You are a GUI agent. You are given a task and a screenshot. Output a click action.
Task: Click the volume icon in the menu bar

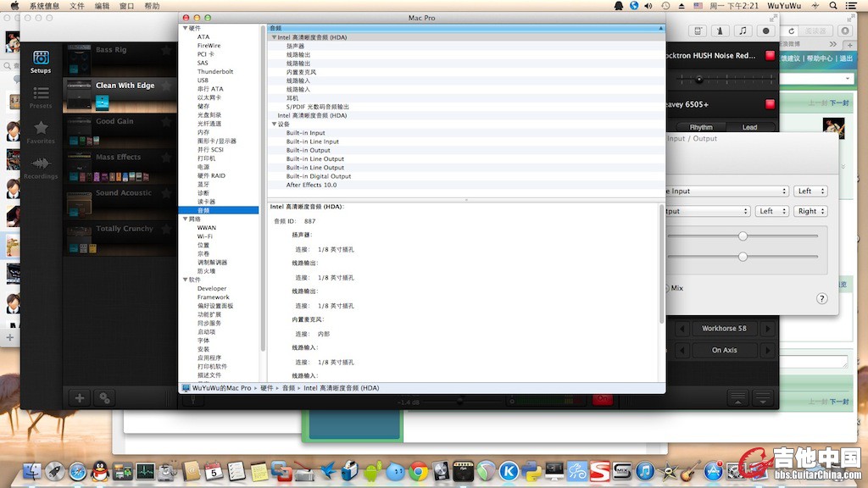tap(648, 6)
